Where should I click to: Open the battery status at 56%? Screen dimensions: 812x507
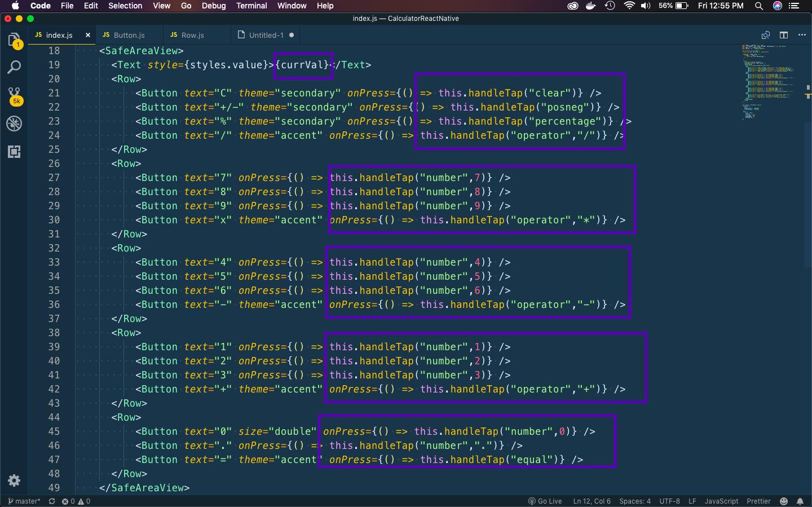tap(673, 6)
